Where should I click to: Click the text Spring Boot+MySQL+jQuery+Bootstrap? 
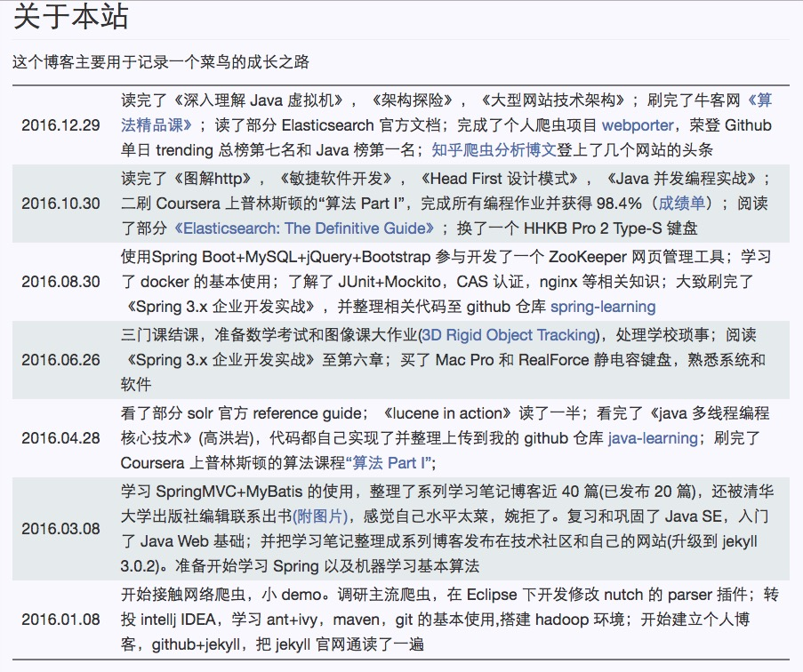pyautogui.click(x=291, y=256)
